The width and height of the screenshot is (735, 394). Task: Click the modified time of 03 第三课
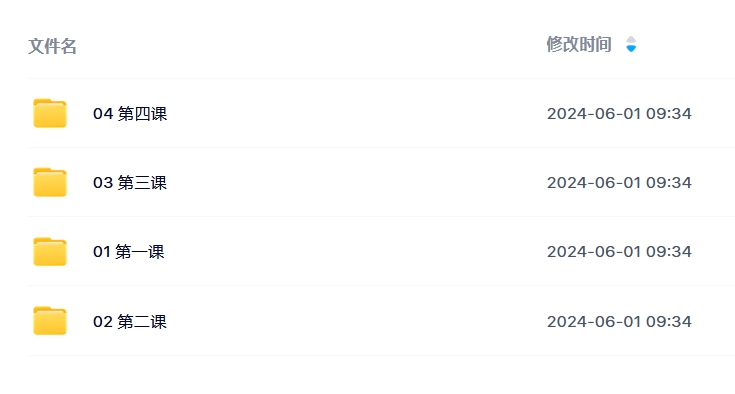[619, 182]
